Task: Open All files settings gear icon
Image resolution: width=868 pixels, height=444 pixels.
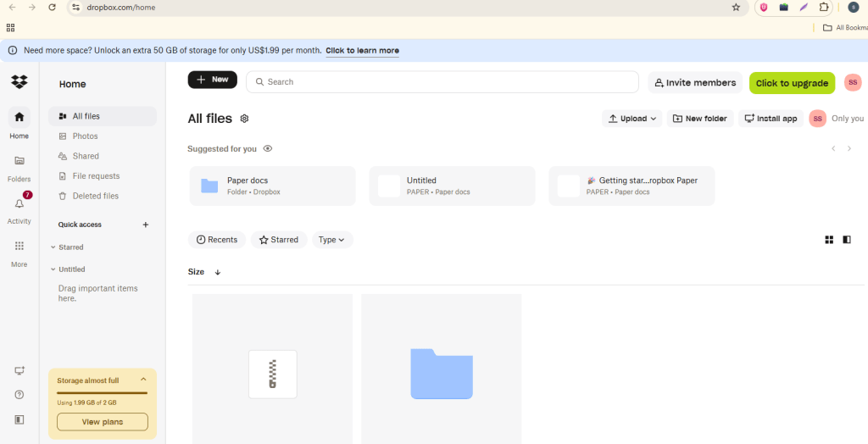Action: pyautogui.click(x=245, y=119)
